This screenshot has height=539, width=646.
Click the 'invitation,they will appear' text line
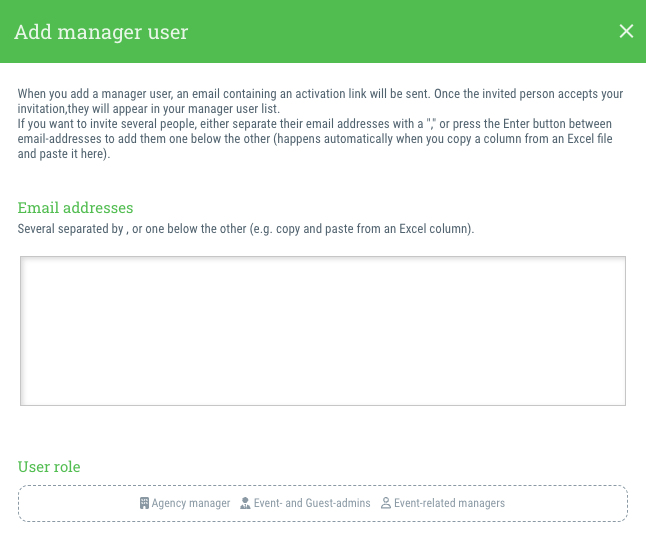(149, 109)
